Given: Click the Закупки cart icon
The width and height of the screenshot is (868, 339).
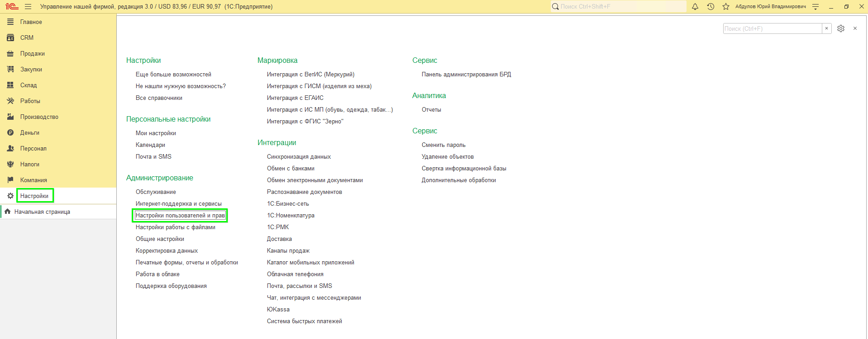Looking at the screenshot, I should tap(10, 69).
